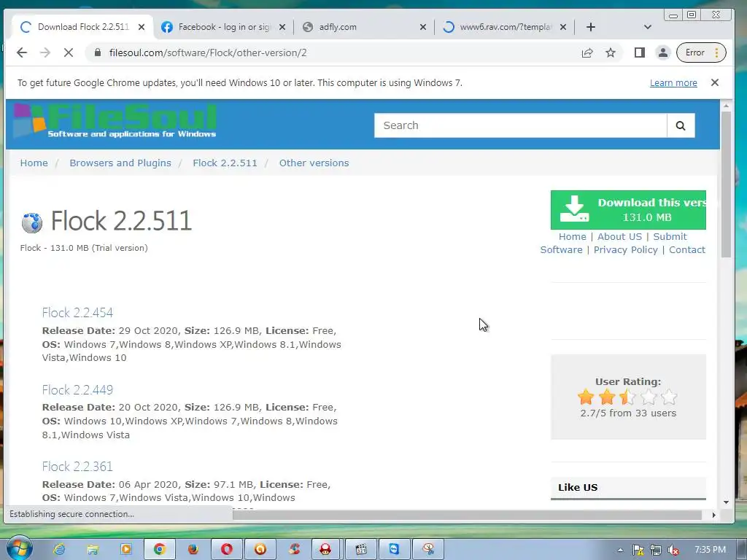Open Other versions breadcrumb
Screen dimensions: 747x560
click(314, 163)
